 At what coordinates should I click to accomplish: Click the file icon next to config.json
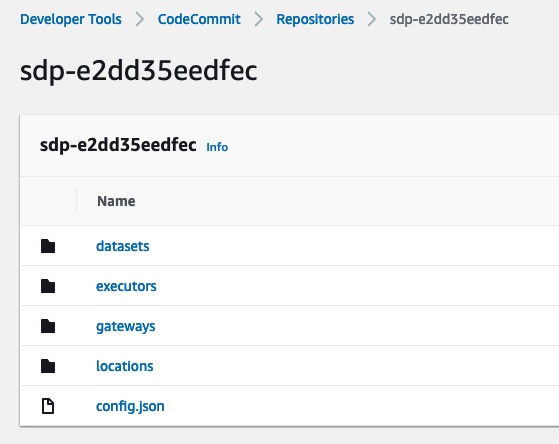48,406
